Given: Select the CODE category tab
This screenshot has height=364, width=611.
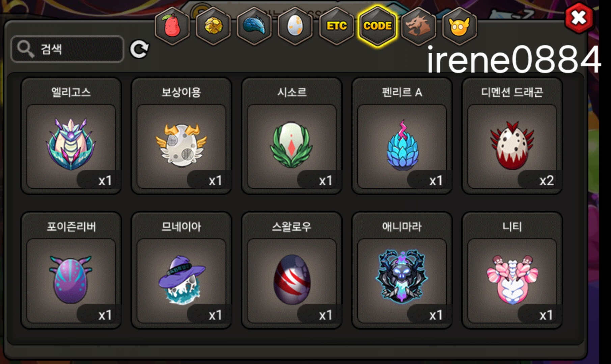Looking at the screenshot, I should tap(377, 26).
